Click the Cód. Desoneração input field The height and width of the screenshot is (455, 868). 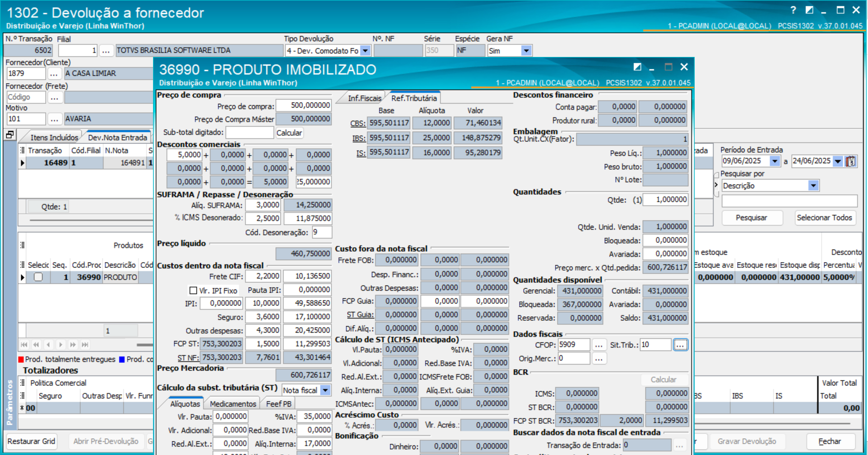322,232
